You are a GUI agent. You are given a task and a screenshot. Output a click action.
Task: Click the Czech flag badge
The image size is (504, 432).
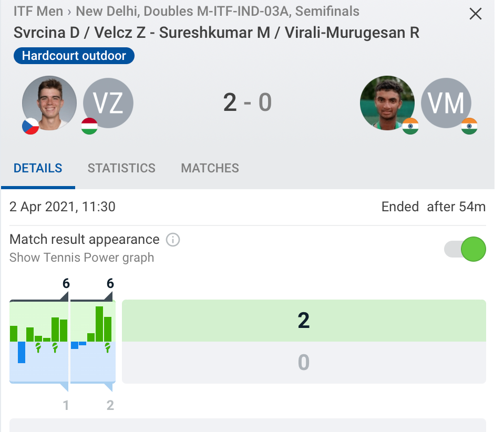coord(30,126)
